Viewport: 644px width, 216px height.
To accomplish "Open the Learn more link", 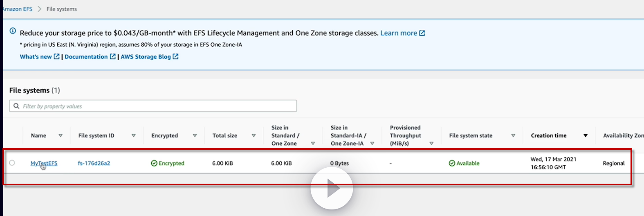I will coord(402,33).
